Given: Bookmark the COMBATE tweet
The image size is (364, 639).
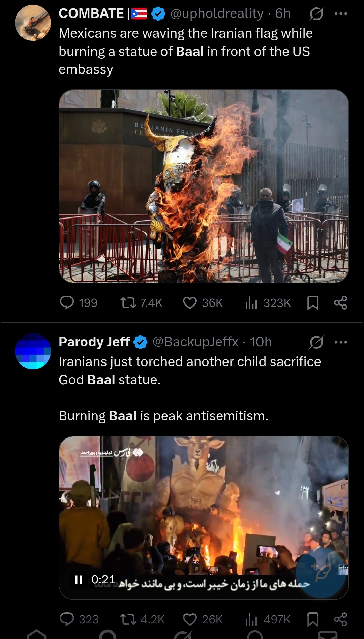Looking at the screenshot, I should [x=313, y=302].
